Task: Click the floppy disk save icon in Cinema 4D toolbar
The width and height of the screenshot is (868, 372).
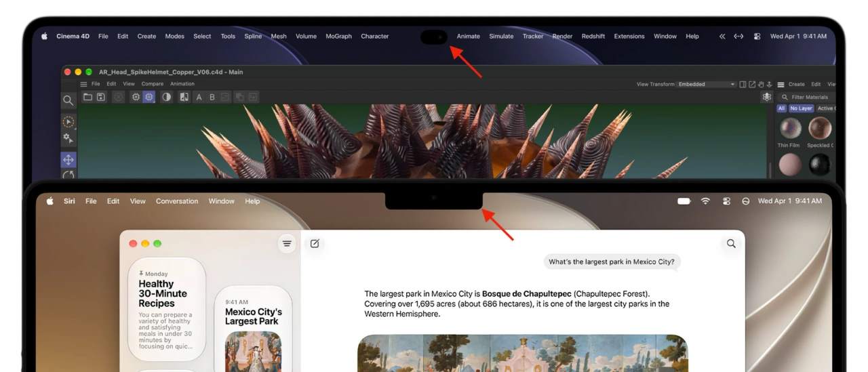Action: point(100,97)
